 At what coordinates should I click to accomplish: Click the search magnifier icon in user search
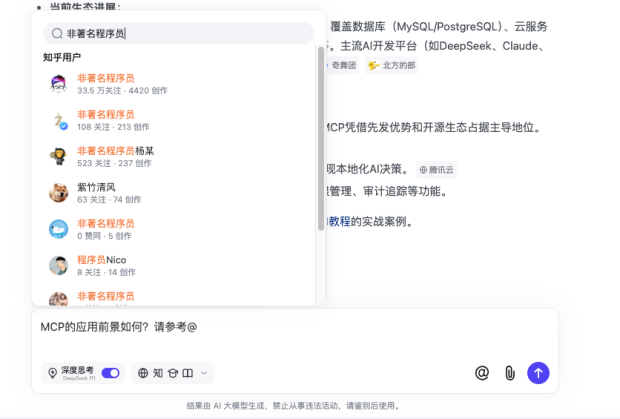click(57, 34)
